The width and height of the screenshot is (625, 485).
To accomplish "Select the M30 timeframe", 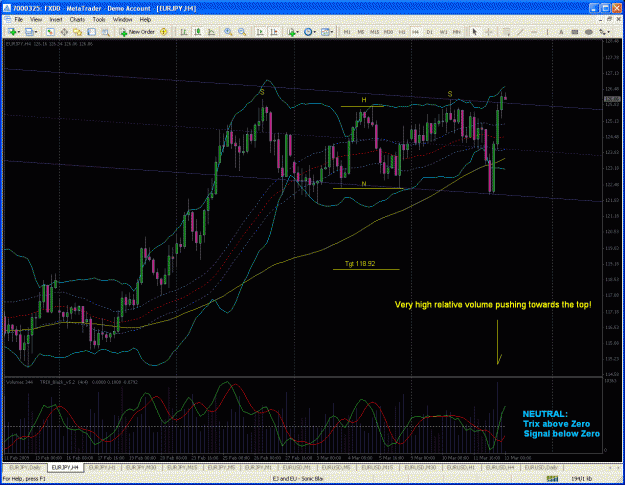I will pos(388,32).
